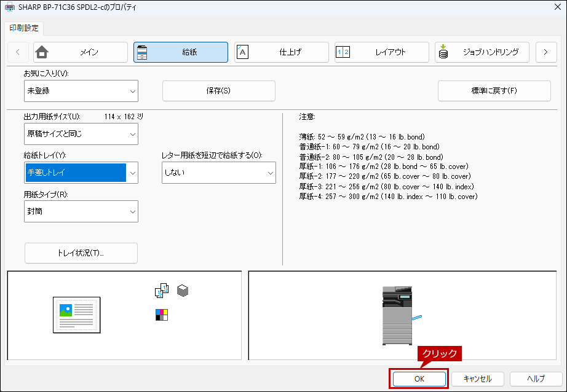
Task: Click the home icon on the メイン tab
Action: pyautogui.click(x=42, y=52)
